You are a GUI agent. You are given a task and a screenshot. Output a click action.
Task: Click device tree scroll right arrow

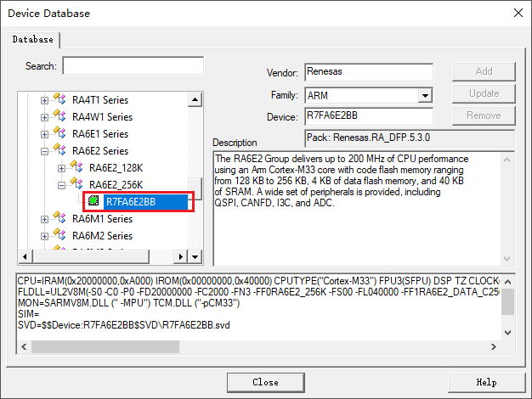click(180, 256)
